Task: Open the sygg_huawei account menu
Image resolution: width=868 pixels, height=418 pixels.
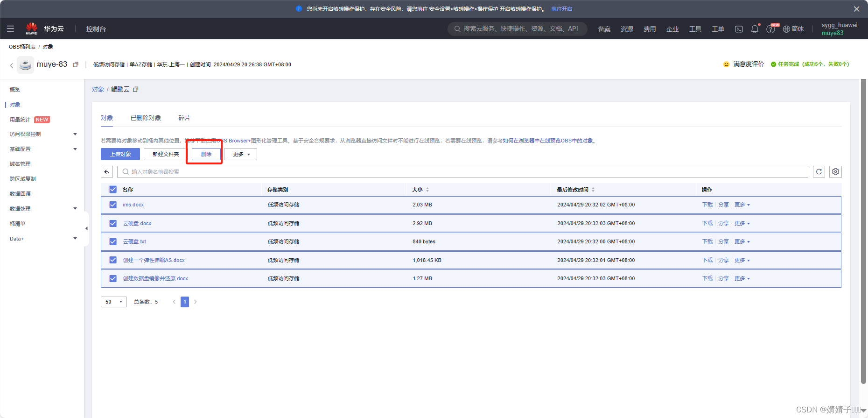Action: [840, 29]
